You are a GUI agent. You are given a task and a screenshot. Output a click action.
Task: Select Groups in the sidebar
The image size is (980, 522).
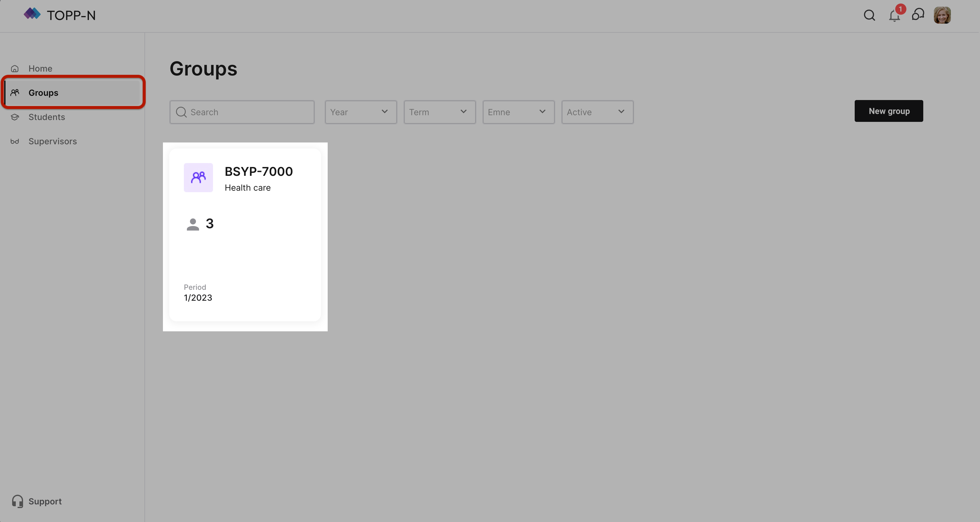pos(43,93)
